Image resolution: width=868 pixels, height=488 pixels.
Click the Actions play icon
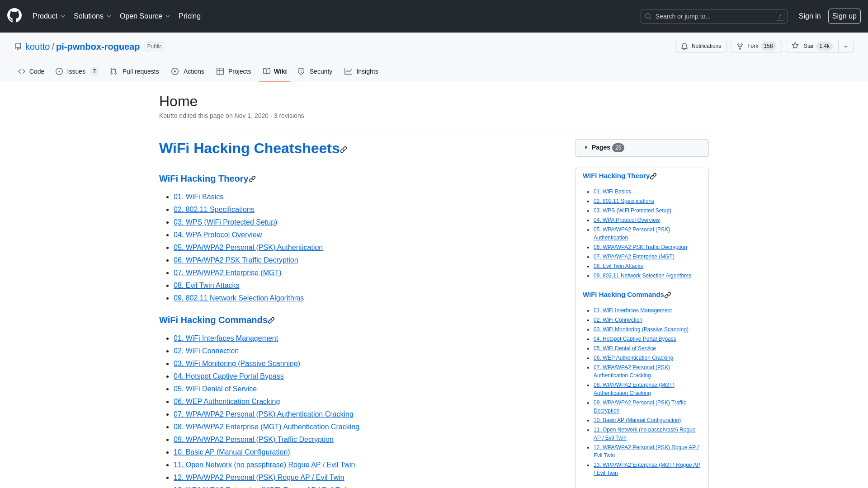[x=175, y=71]
